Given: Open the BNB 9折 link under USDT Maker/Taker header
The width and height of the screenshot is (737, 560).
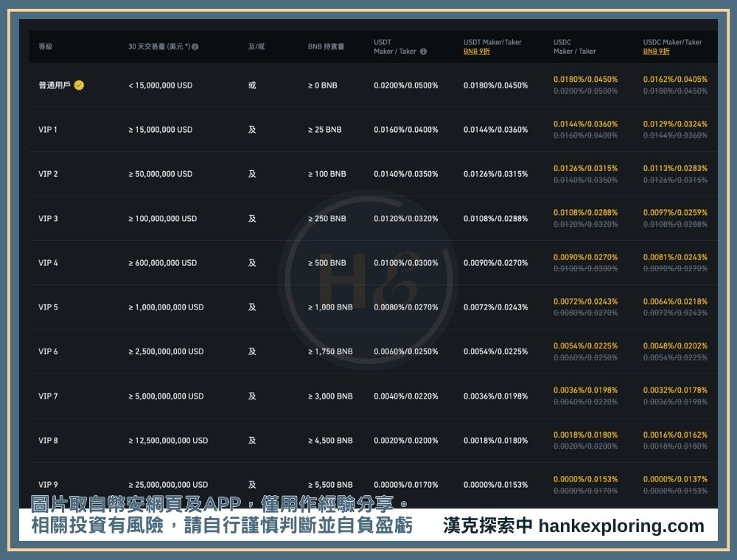Looking at the screenshot, I should [x=477, y=51].
